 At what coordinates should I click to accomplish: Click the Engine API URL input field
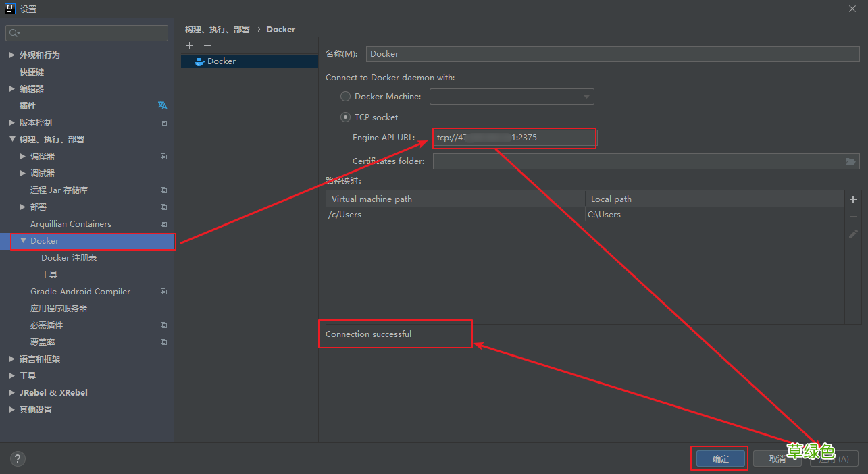point(513,138)
